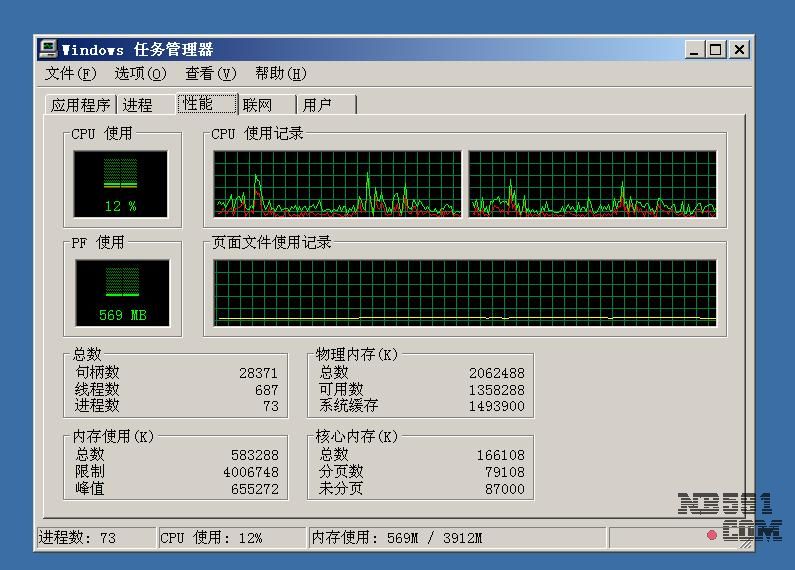
Task: Click the CPU usage meter showing 12 %
Action: pyautogui.click(x=120, y=184)
